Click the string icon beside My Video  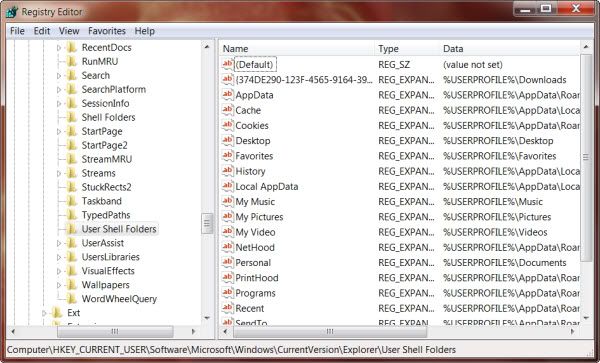(227, 232)
